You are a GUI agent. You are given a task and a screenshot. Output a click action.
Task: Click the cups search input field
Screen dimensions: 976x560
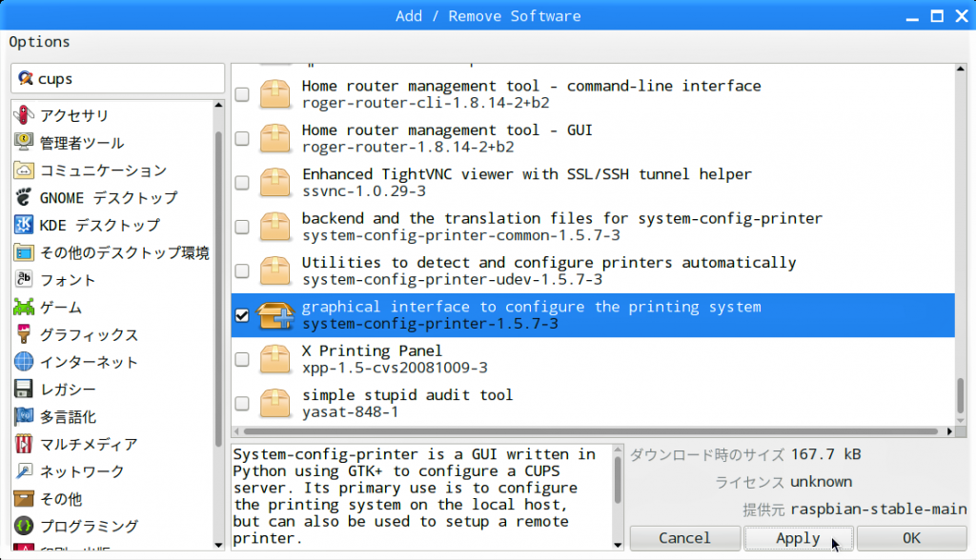coord(117,78)
